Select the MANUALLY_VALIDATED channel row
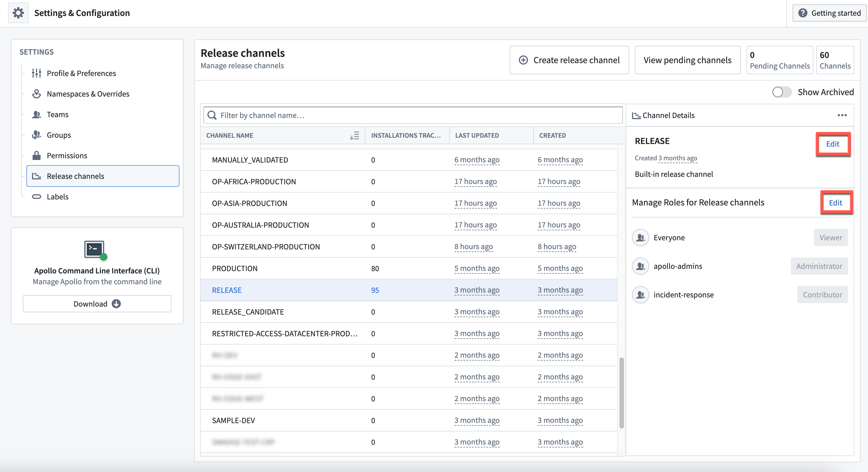 coord(409,160)
